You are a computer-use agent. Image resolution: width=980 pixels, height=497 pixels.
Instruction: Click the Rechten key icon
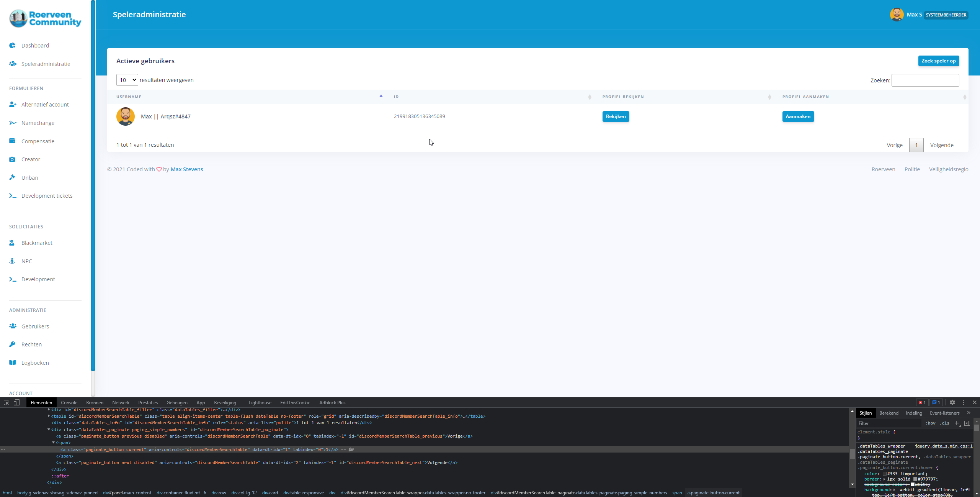[12, 344]
